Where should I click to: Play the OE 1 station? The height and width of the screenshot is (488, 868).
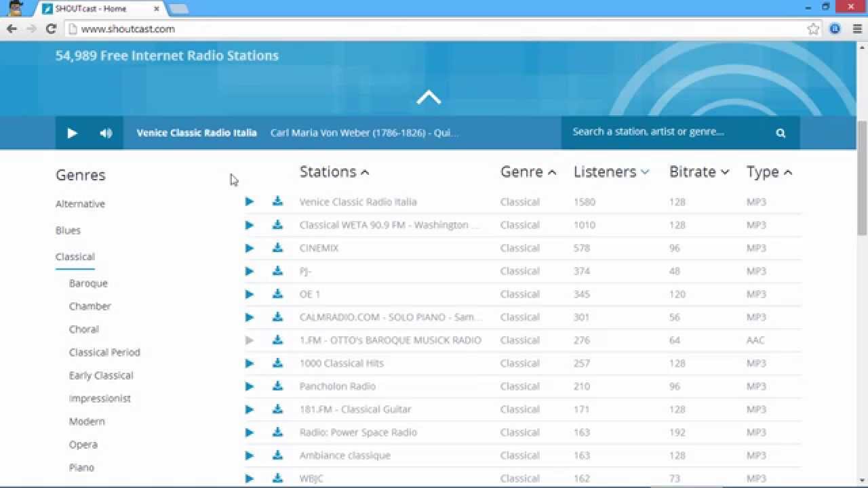pyautogui.click(x=250, y=294)
